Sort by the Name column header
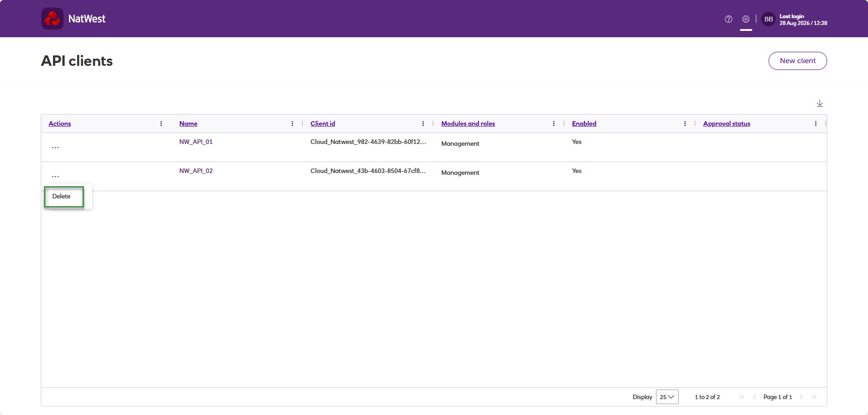 [x=188, y=124]
